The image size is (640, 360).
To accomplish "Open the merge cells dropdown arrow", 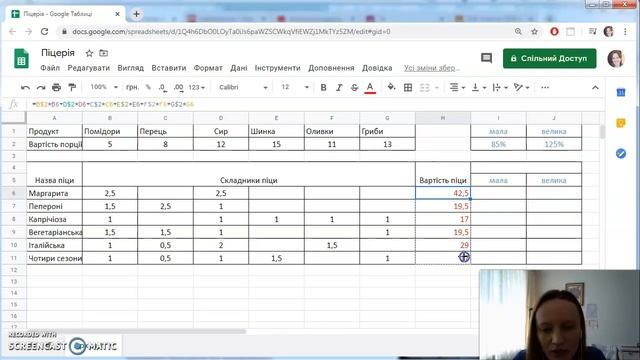I will (436, 88).
